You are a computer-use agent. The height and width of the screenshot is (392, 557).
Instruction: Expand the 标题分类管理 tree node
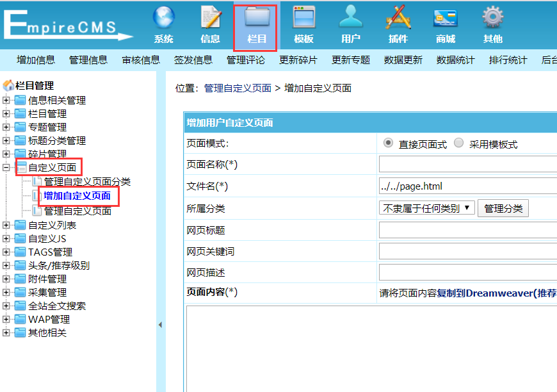tap(6, 140)
